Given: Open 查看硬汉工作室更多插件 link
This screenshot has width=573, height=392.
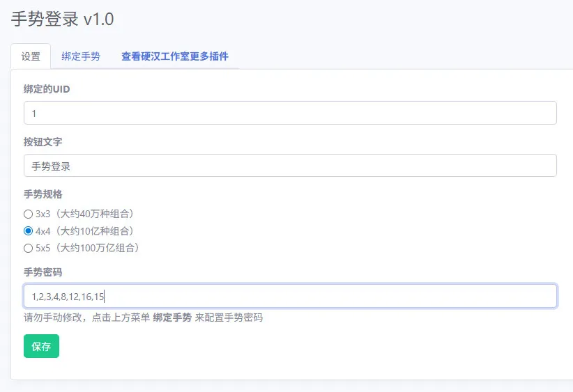Looking at the screenshot, I should (x=175, y=56).
